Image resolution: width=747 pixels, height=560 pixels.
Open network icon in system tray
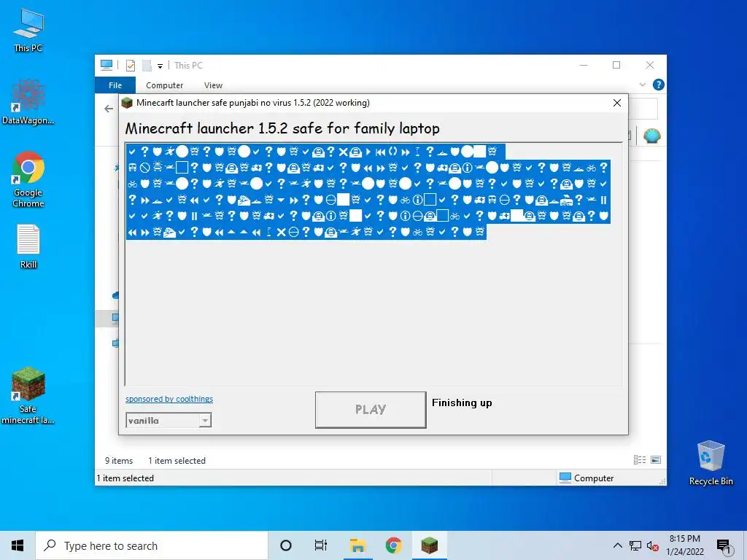click(635, 545)
